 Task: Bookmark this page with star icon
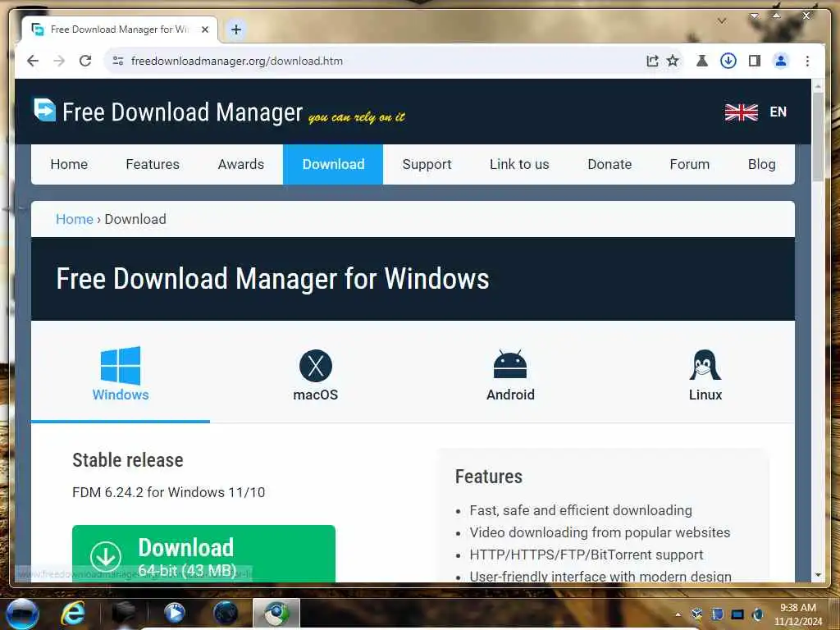(673, 61)
